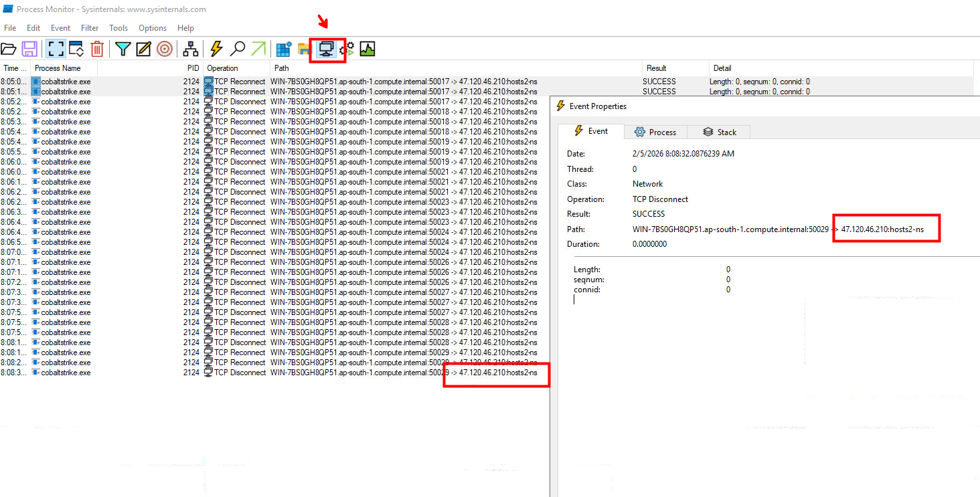
Task: Switch to the Stack tab
Action: click(720, 132)
